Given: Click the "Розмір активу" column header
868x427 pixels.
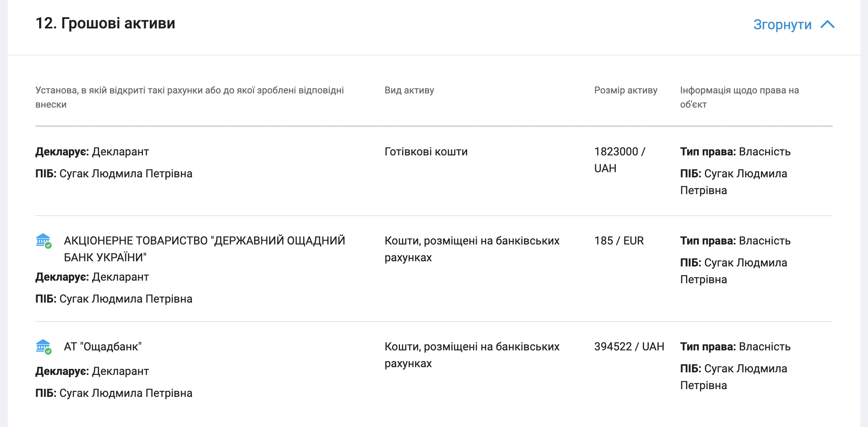Looking at the screenshot, I should [x=626, y=90].
